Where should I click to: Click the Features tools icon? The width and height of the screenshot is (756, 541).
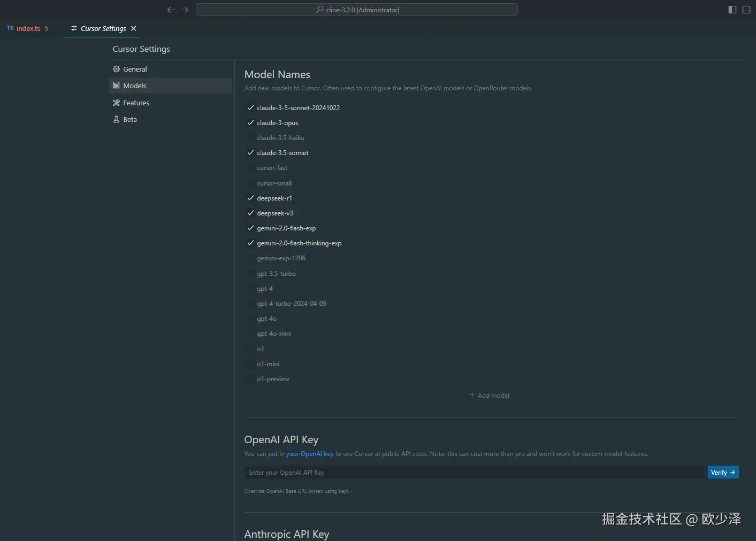(x=116, y=103)
